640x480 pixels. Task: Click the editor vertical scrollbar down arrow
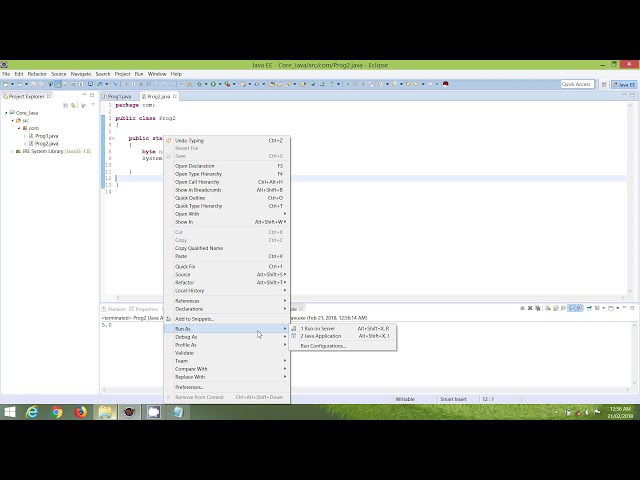tap(630, 291)
